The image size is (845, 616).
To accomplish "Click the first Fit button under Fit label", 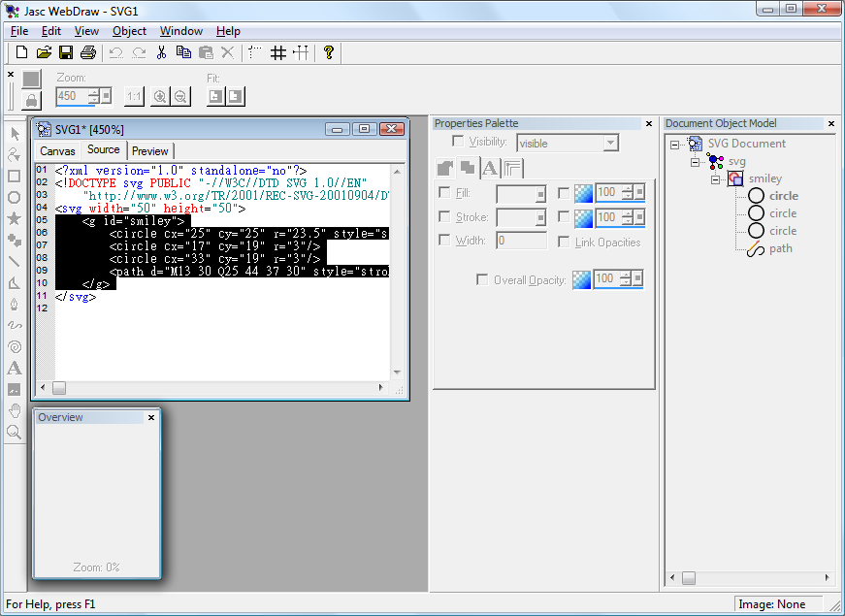I will (215, 96).
